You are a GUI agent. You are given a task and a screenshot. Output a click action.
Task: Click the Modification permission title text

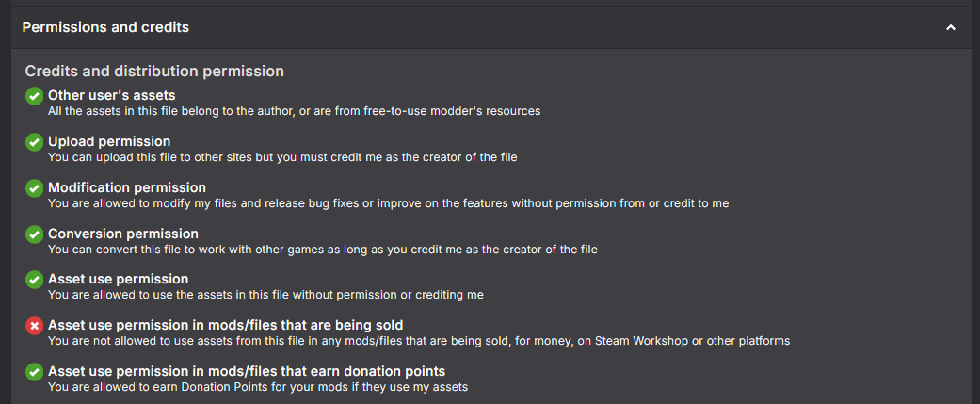click(127, 187)
